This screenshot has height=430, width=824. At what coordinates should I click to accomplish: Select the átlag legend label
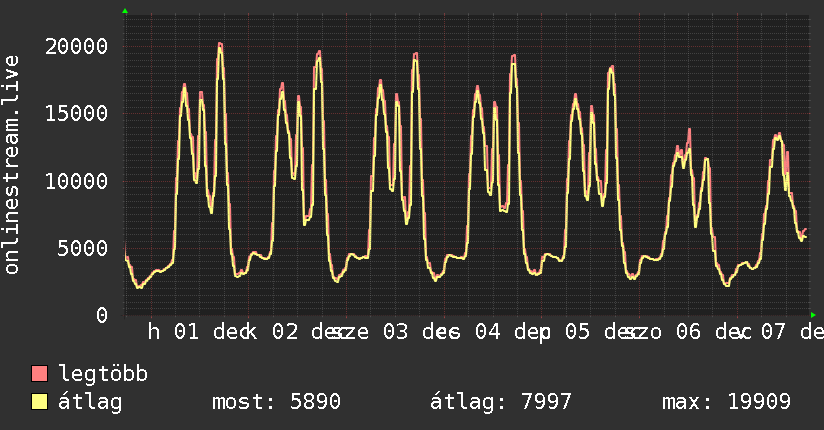pos(91,402)
